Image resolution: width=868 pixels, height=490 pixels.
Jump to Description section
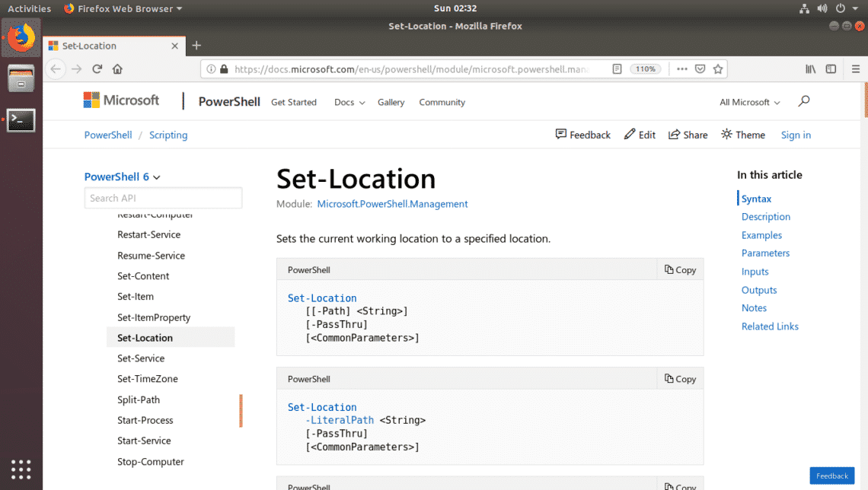click(x=766, y=217)
